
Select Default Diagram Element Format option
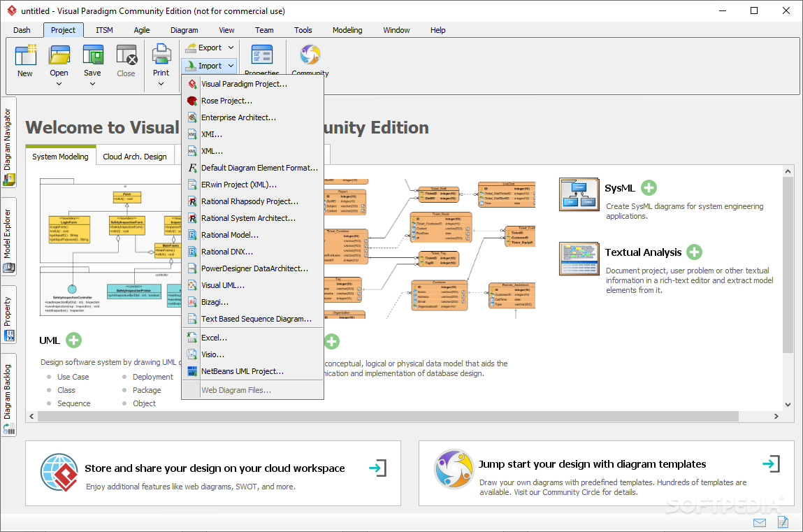(x=253, y=168)
